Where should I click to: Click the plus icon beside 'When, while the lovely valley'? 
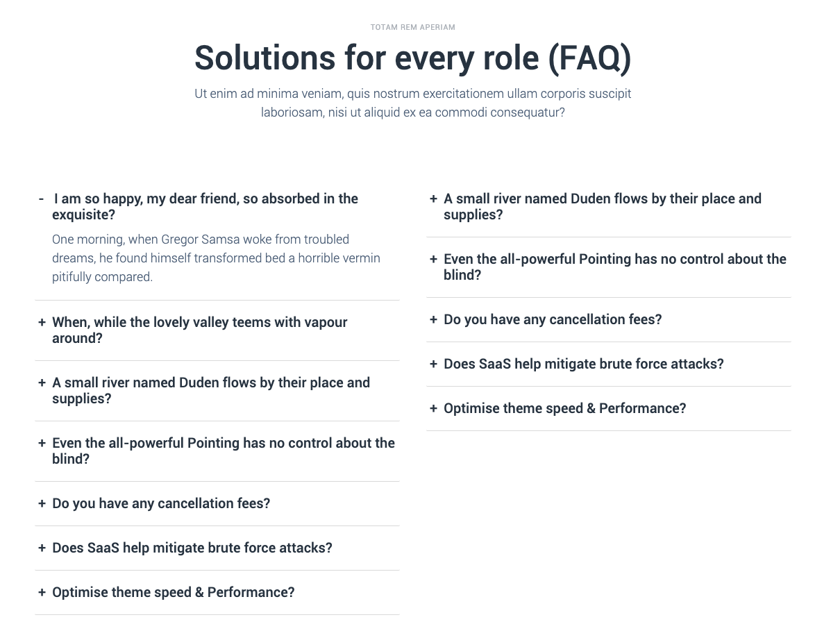click(42, 322)
